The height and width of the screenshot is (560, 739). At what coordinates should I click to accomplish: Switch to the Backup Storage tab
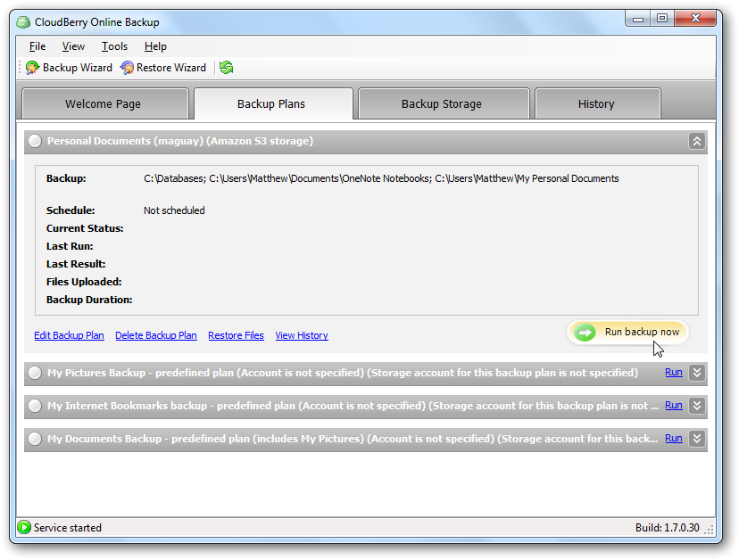[x=444, y=103]
